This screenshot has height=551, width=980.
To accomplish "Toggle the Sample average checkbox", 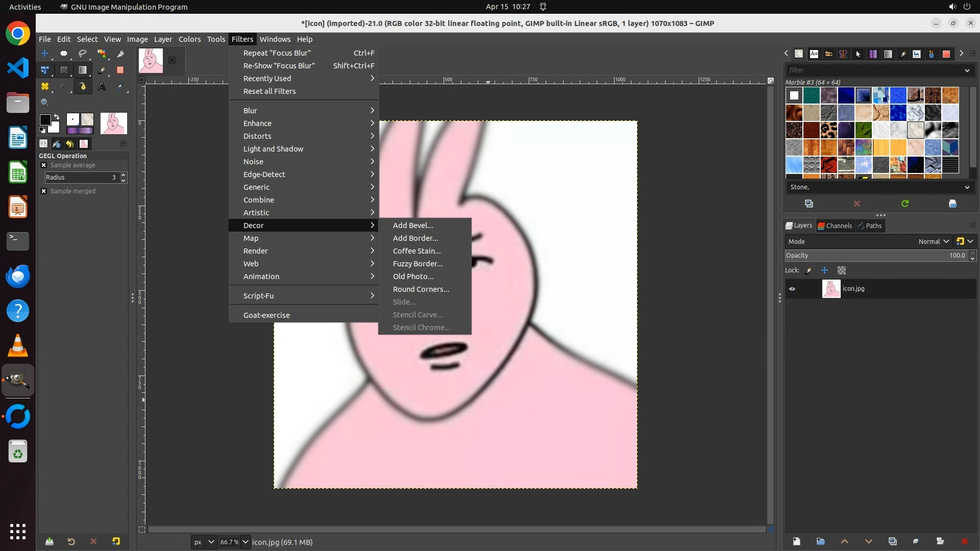I will tap(44, 165).
